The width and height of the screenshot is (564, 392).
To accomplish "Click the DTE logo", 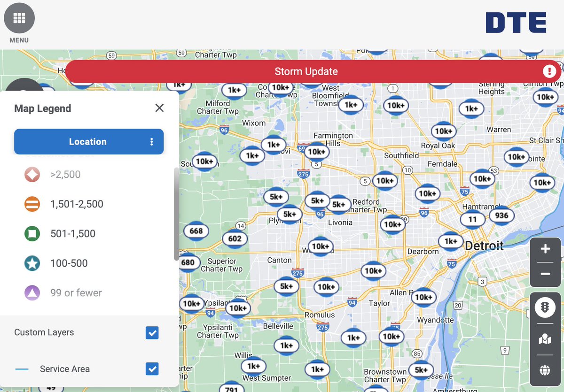I will tap(516, 22).
